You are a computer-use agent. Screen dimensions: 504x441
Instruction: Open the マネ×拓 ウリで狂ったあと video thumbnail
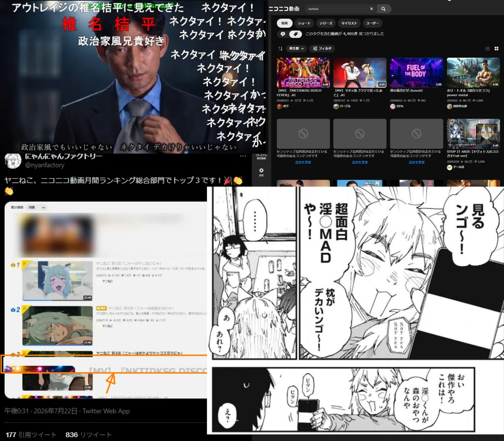click(x=360, y=72)
